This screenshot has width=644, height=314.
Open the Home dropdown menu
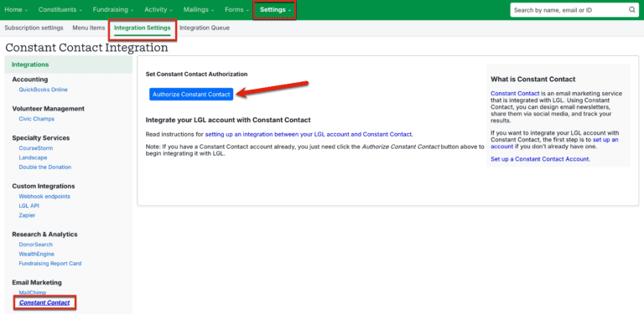[16, 10]
